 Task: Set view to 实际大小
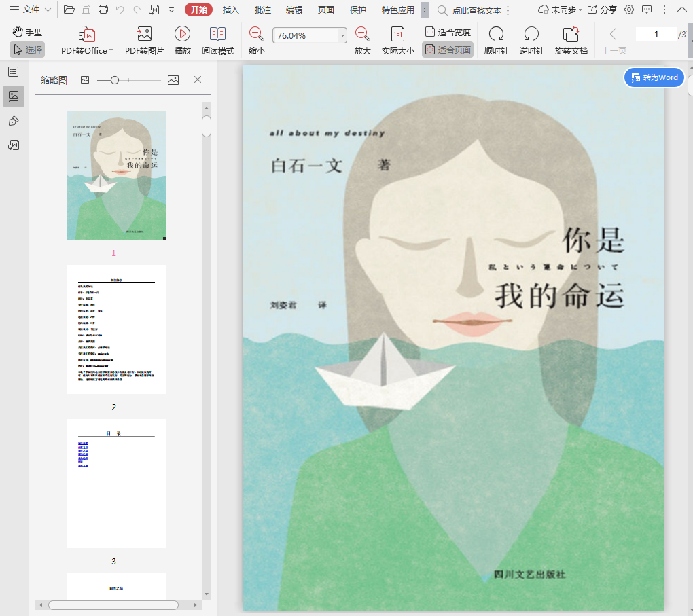point(397,40)
